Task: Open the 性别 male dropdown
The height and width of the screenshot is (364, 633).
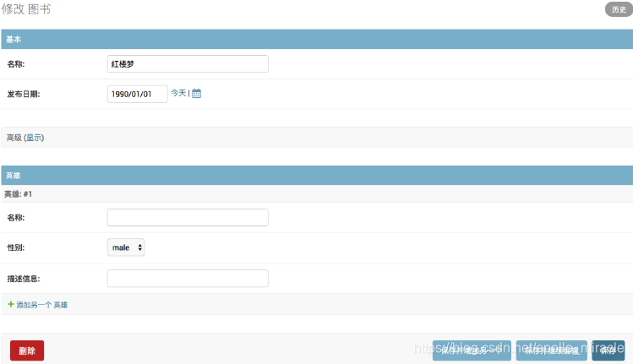Action: pos(126,247)
